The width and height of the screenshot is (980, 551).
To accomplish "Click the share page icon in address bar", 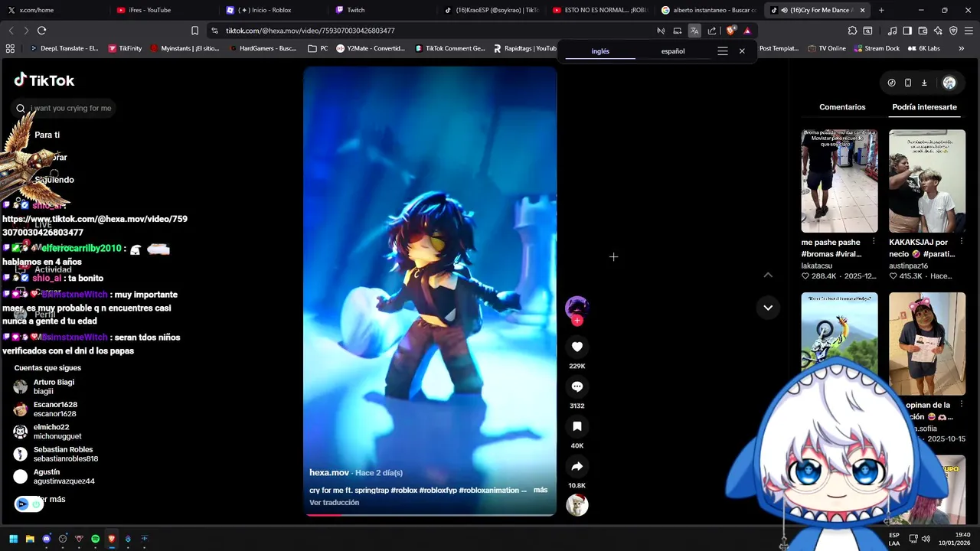I will [712, 31].
